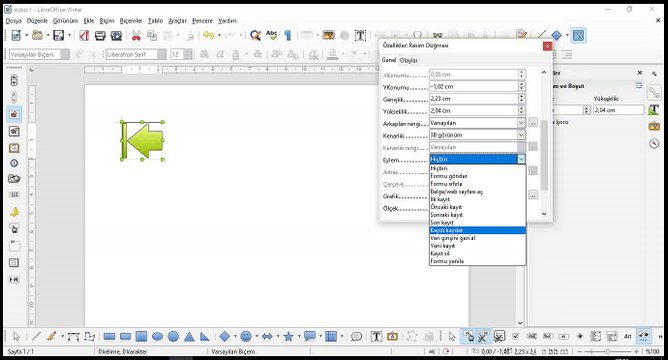This screenshot has height=360, width=668.
Task: Click the Yükseklik spinner in properties dialog
Action: tap(521, 110)
